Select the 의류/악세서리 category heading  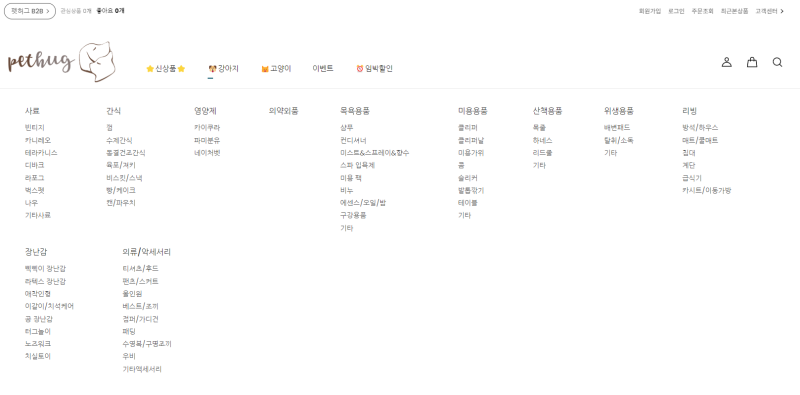point(146,252)
